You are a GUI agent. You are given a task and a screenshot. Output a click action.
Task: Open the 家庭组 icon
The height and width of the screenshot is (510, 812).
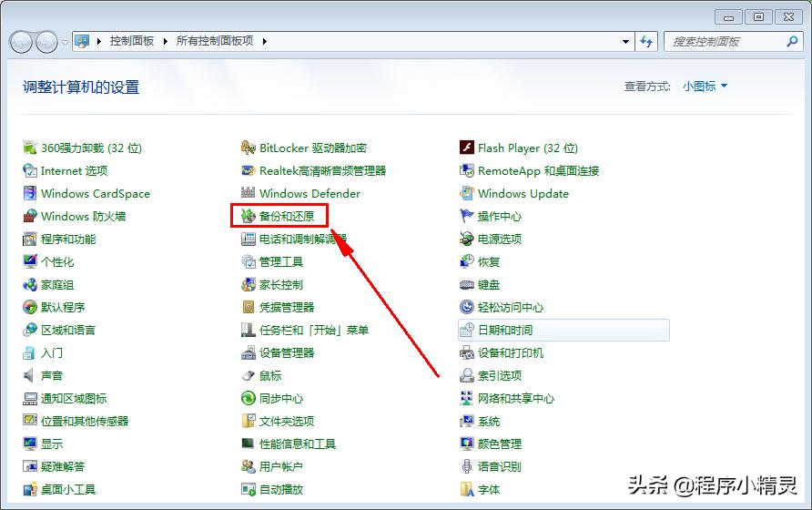click(30, 284)
